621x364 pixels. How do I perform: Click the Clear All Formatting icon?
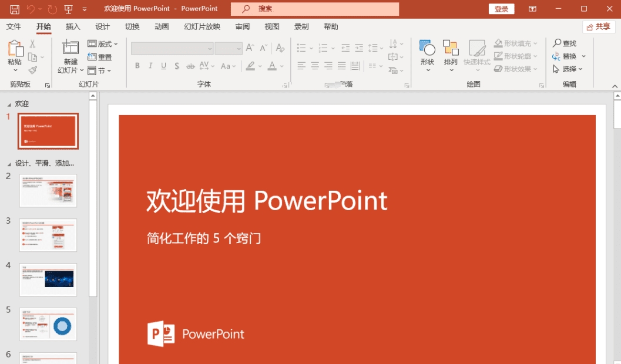[280, 49]
